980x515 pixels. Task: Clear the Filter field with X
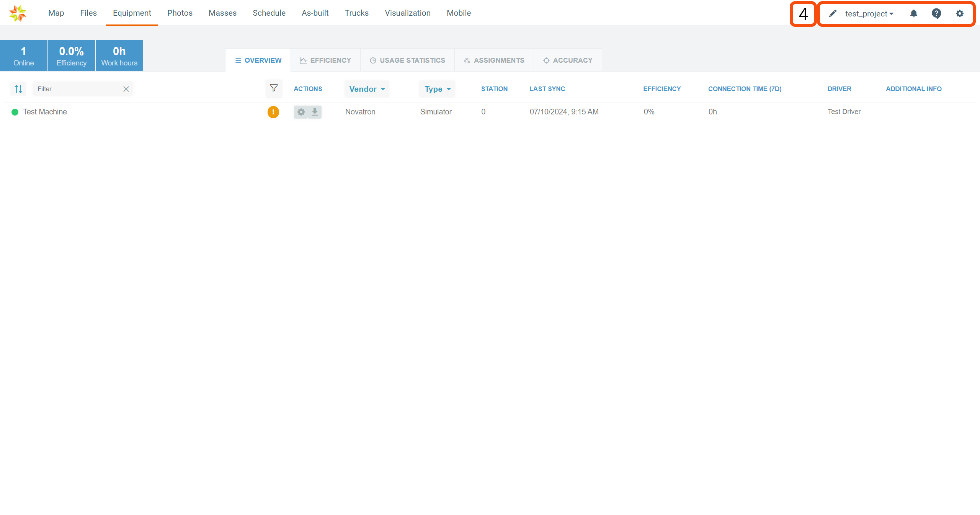click(x=126, y=89)
